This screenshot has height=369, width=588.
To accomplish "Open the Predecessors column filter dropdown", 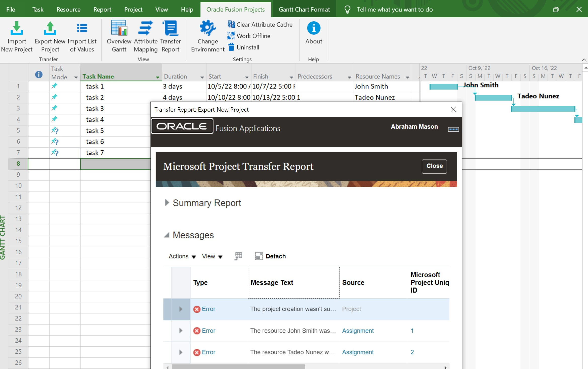I will click(349, 77).
